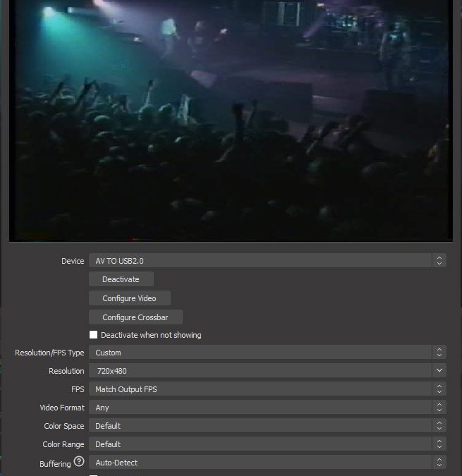Open the Buffering dropdown showing Auto-Detect

(260, 463)
